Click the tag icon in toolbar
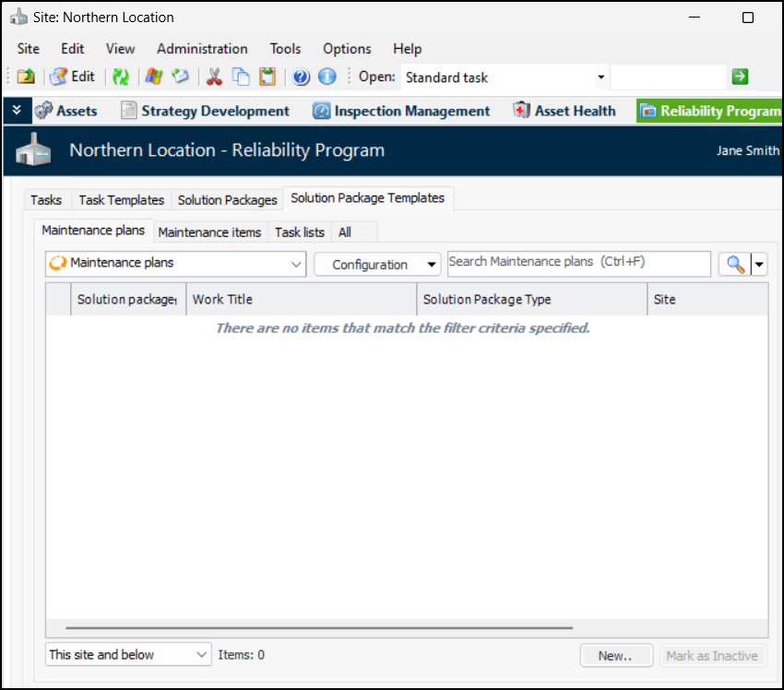784x690 pixels. [x=180, y=77]
